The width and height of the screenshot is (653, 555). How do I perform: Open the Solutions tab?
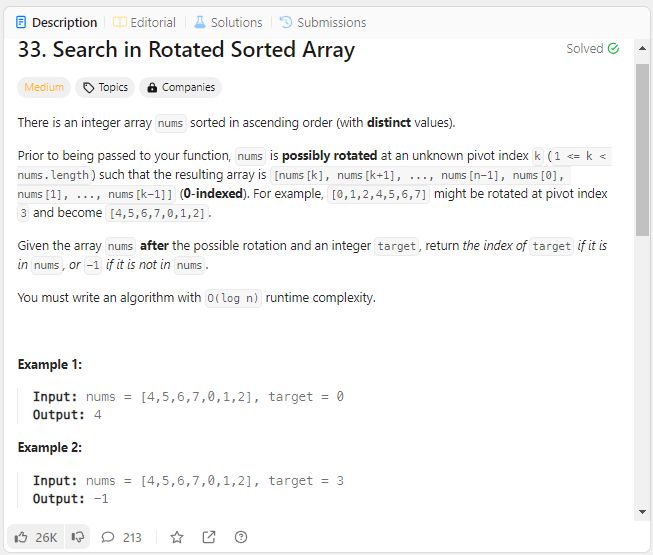[229, 22]
